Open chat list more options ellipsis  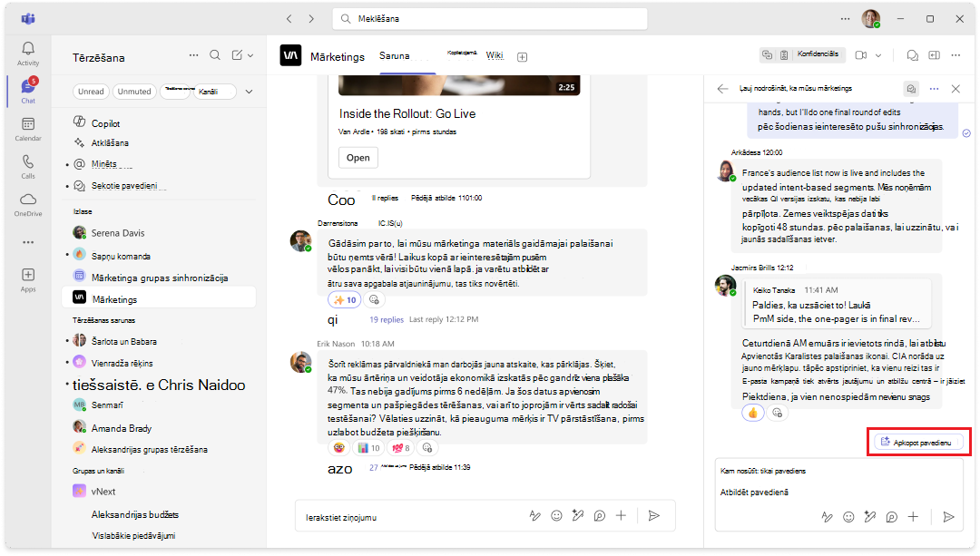click(194, 55)
